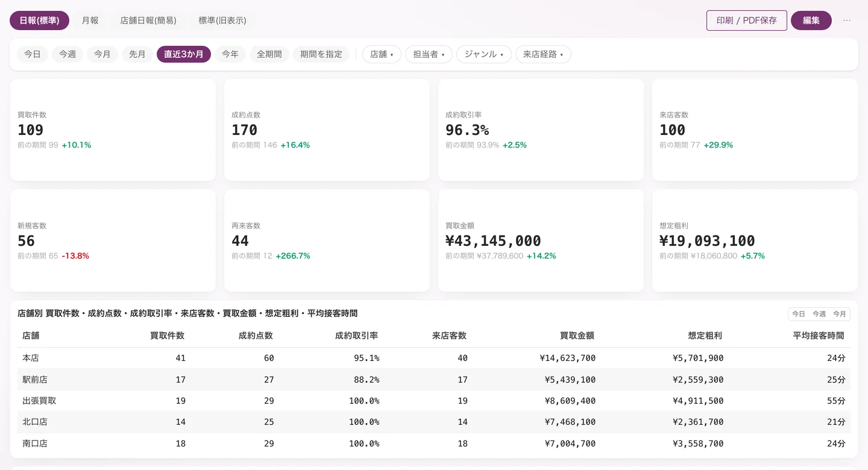The width and height of the screenshot is (868, 470).
Task: Click the 来店客数 KPI value 100
Action: tap(673, 130)
